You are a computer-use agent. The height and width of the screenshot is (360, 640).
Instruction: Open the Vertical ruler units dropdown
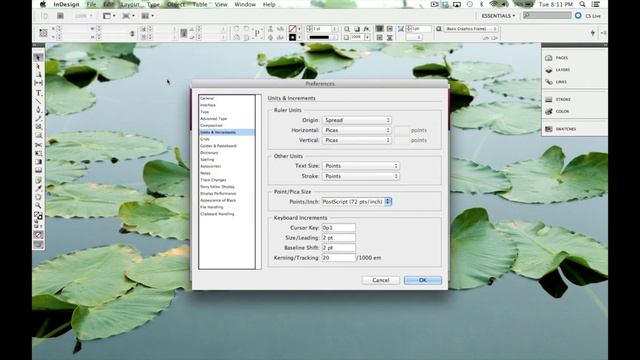[x=357, y=140]
